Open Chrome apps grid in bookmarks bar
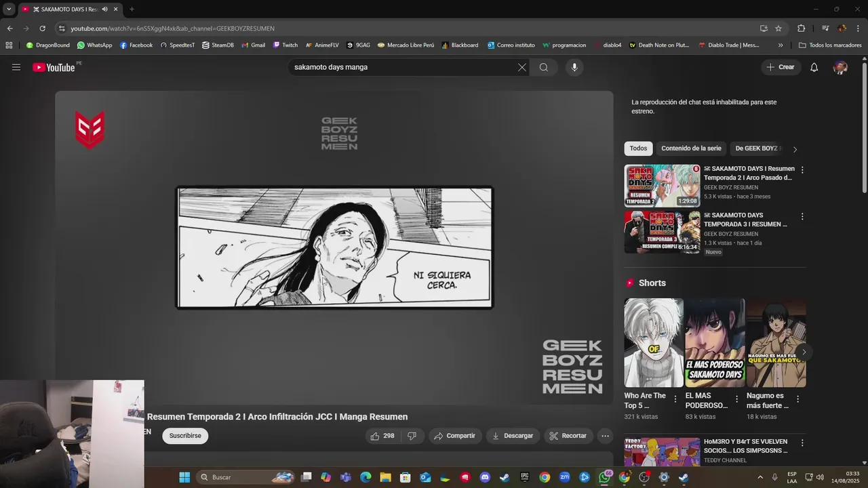 [9, 45]
